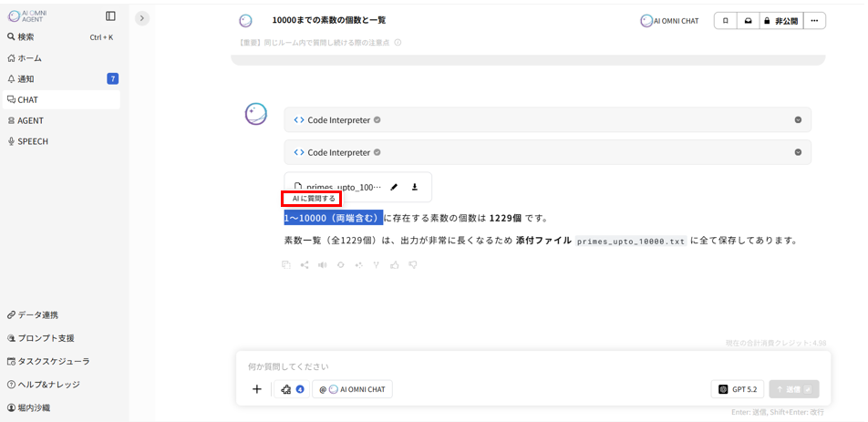Edit the primes_upto file with pencil icon
The width and height of the screenshot is (868, 422).
pos(394,187)
